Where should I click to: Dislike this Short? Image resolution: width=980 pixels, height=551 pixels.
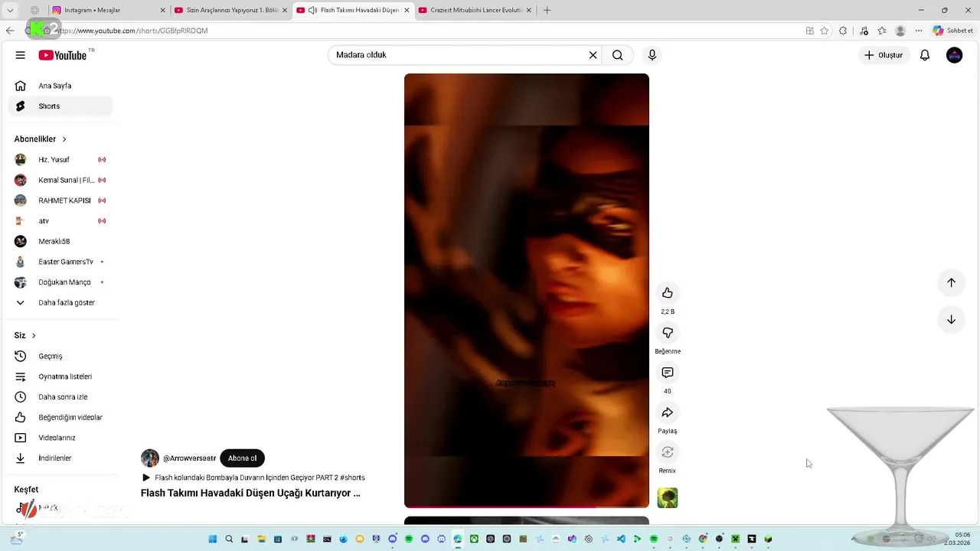click(x=668, y=333)
